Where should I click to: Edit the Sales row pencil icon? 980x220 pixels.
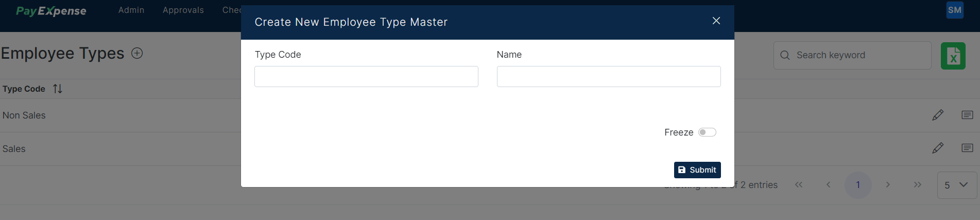click(x=938, y=148)
